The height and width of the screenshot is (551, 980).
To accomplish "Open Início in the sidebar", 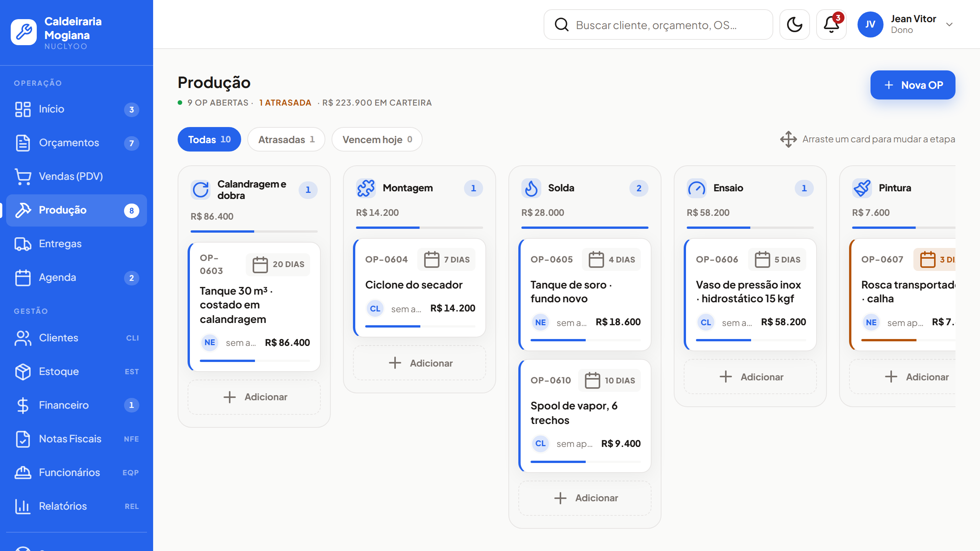I will point(77,109).
